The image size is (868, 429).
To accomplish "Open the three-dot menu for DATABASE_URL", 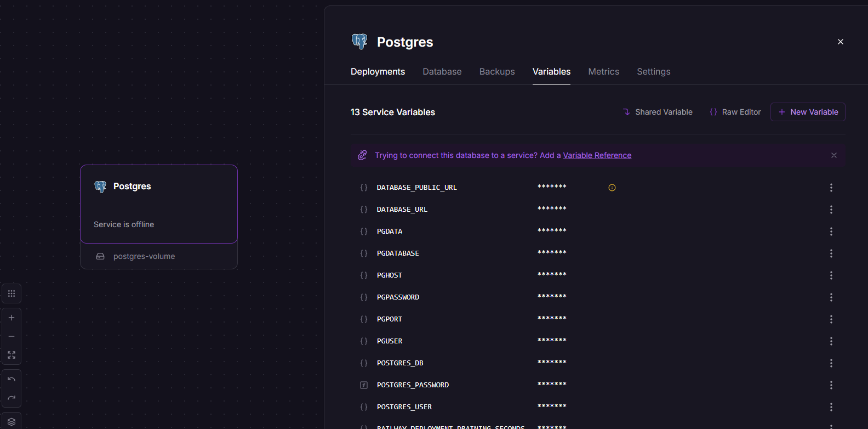I will 831,210.
